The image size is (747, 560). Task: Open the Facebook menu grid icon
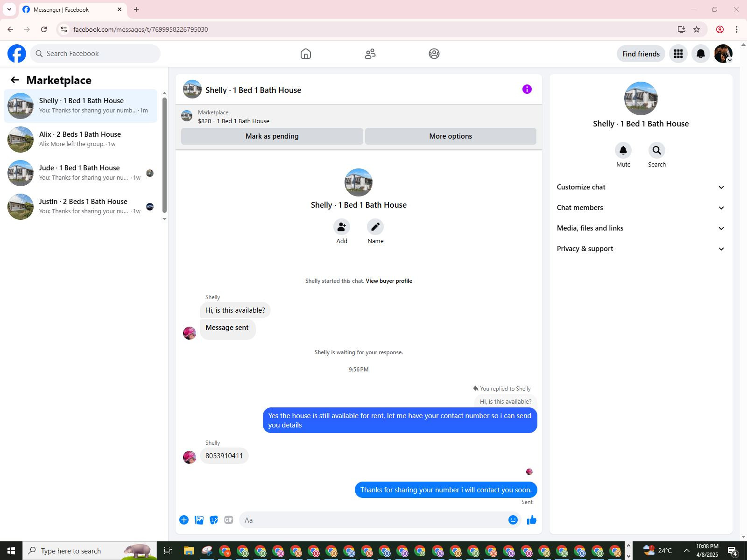point(678,54)
